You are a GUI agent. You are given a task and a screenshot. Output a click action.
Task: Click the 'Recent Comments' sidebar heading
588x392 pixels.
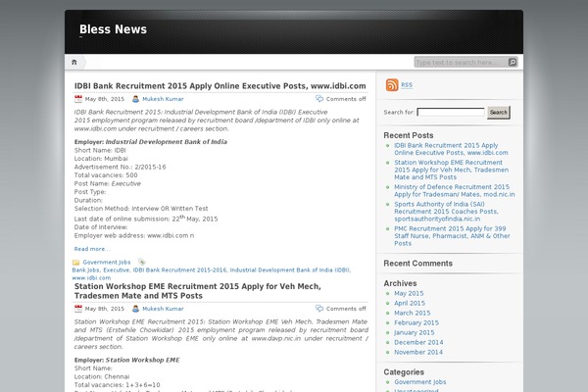coord(417,264)
